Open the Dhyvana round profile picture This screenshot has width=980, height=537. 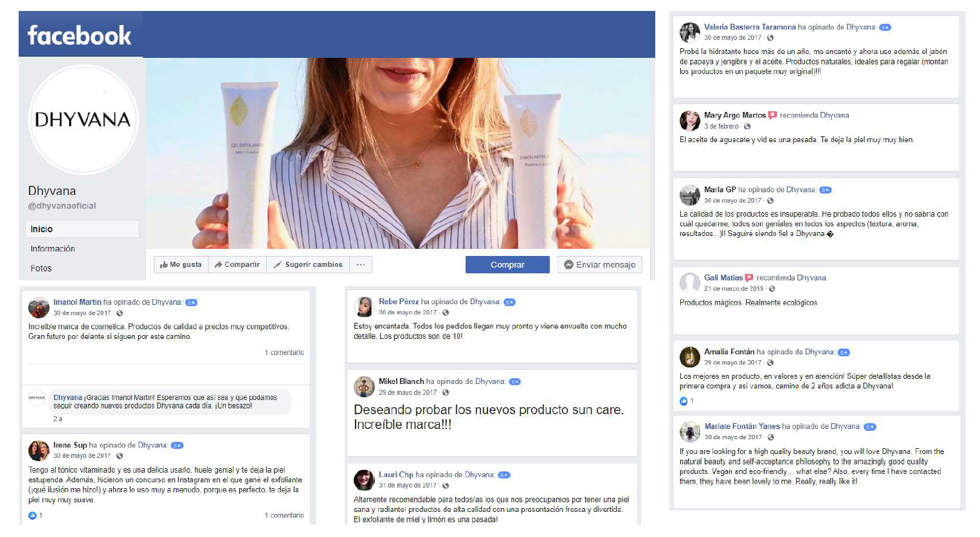pos(82,120)
